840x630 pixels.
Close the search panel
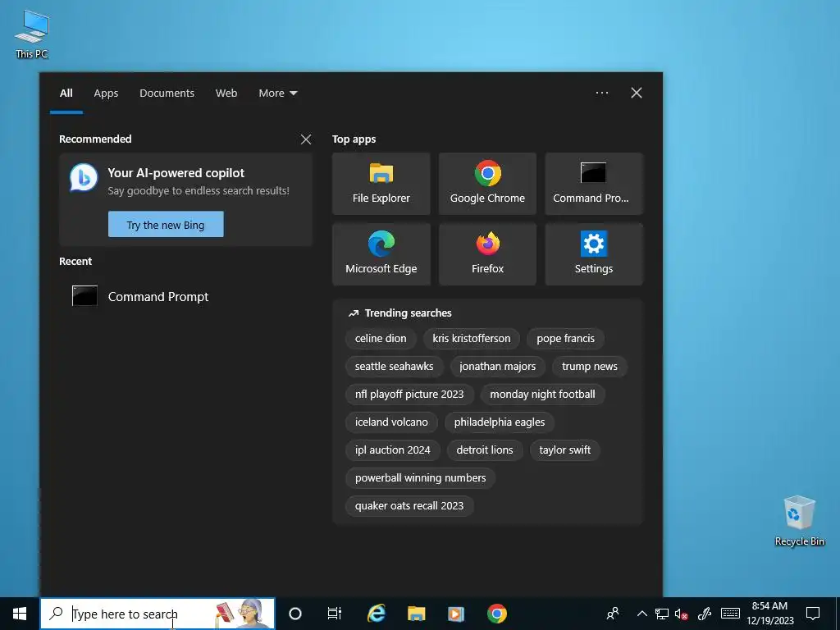click(x=636, y=93)
